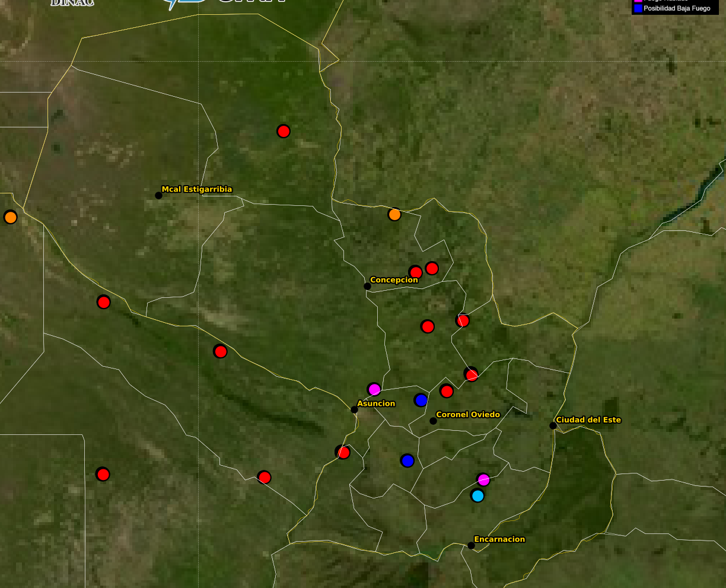
Task: Select the orange marker at far left edge
Action: pos(10,217)
